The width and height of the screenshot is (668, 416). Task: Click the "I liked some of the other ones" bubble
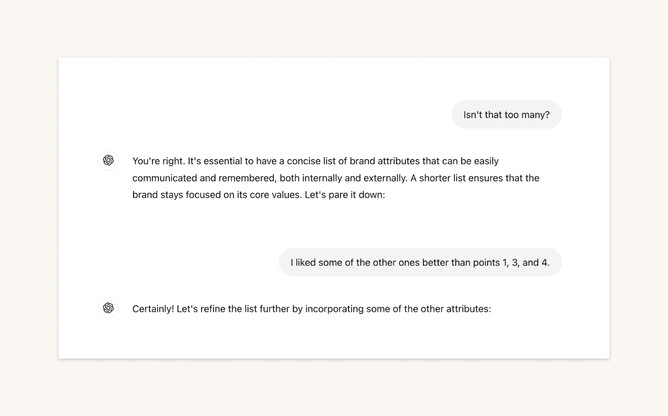click(x=420, y=263)
